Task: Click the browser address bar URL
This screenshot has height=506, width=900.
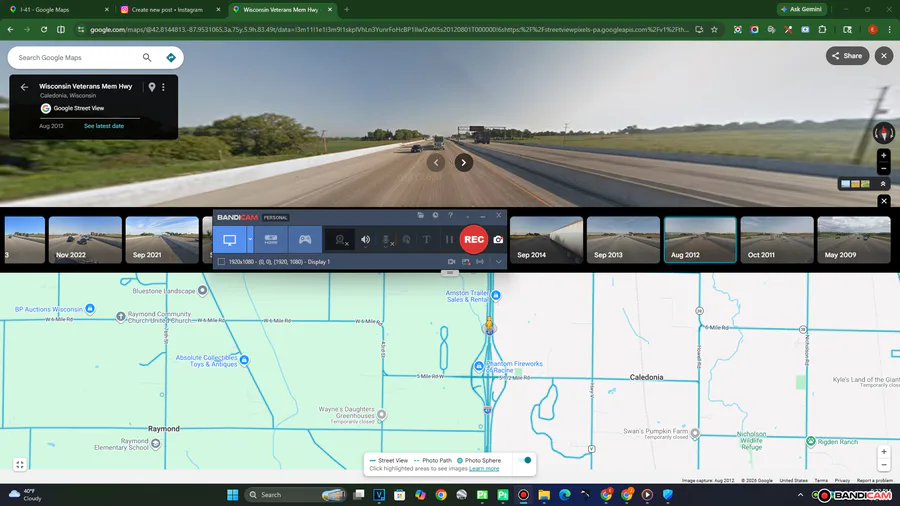Action: pyautogui.click(x=389, y=30)
